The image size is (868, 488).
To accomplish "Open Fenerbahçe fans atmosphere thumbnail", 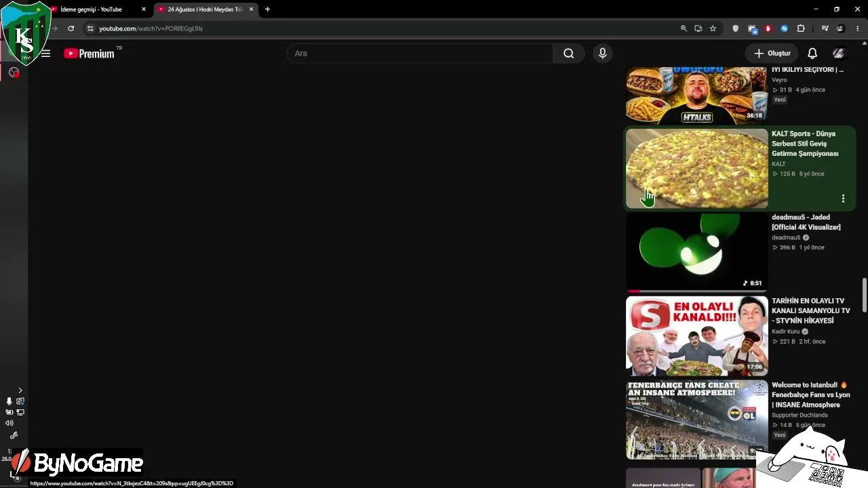I will click(x=697, y=420).
